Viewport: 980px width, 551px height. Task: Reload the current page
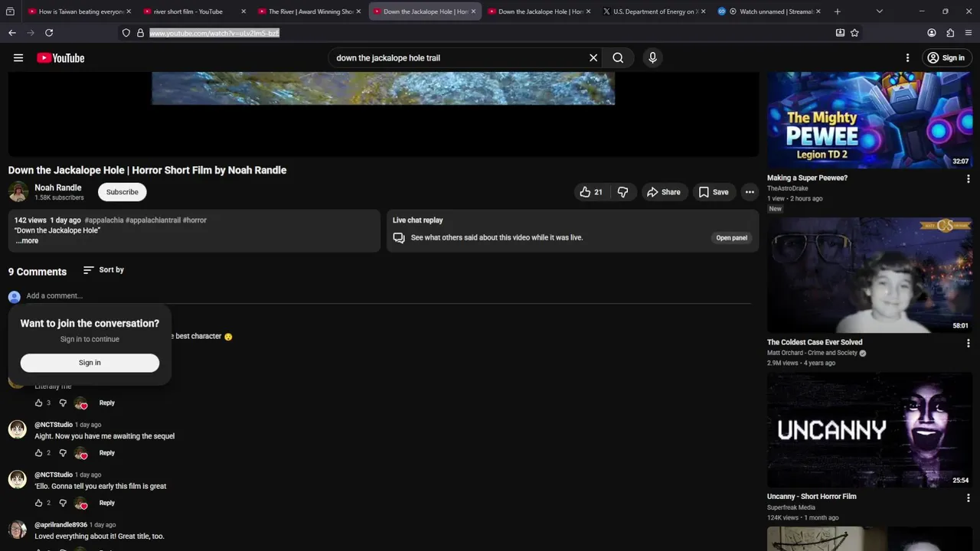[49, 33]
